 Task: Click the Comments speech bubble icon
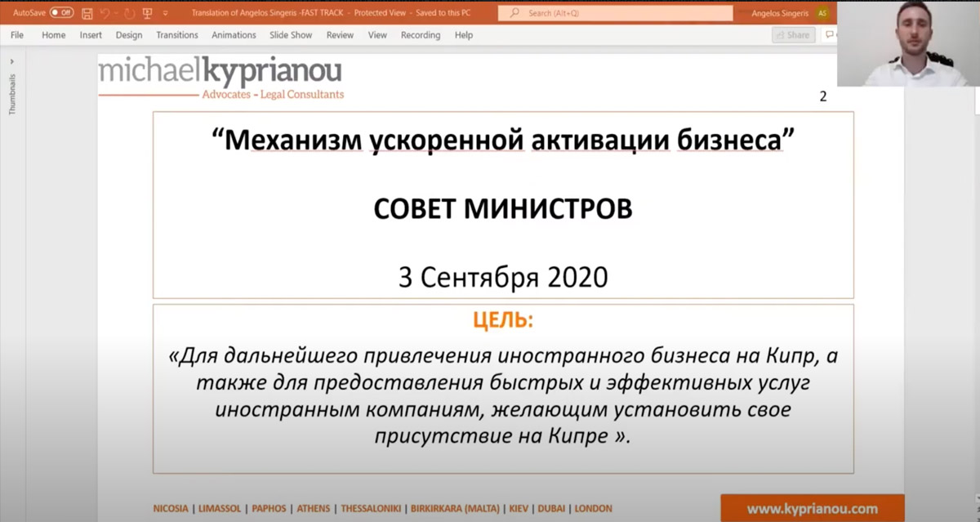point(830,35)
